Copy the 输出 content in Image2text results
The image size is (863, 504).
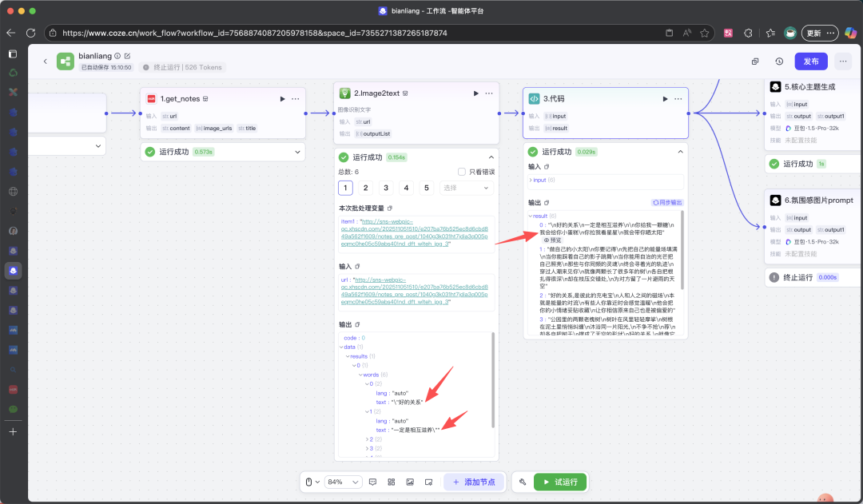click(x=357, y=324)
